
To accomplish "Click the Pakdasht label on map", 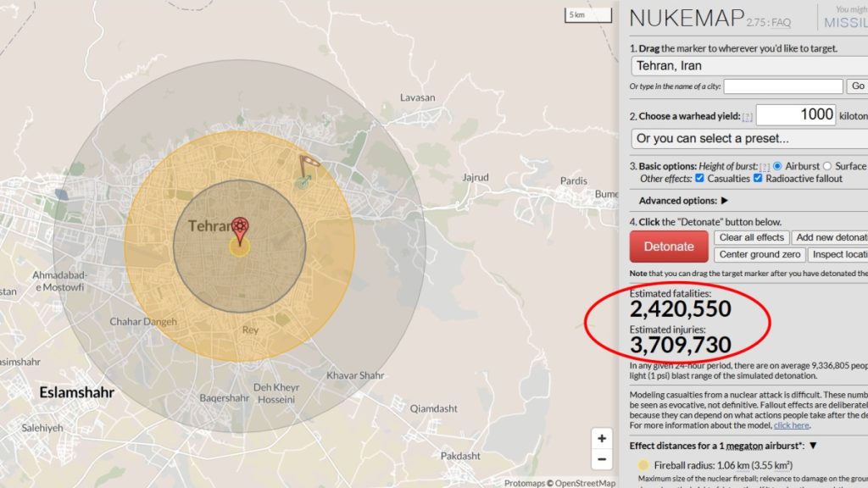I will click(x=460, y=456).
